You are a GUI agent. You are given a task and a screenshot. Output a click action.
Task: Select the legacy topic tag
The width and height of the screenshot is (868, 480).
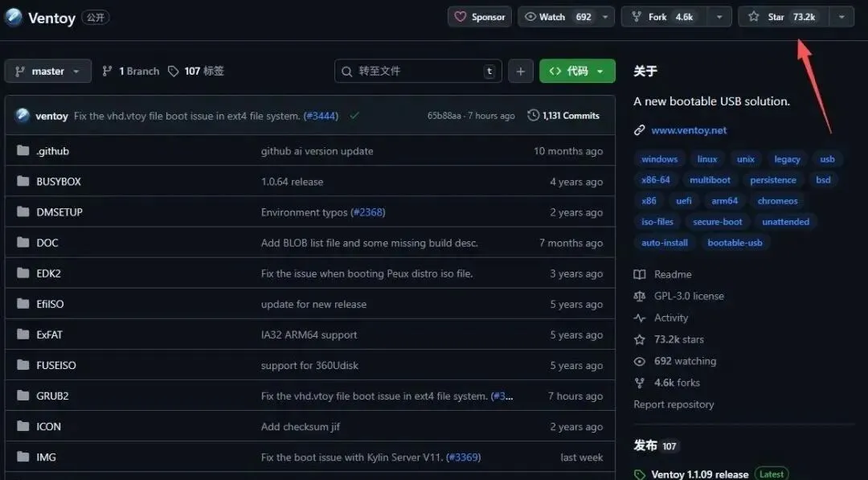(787, 159)
